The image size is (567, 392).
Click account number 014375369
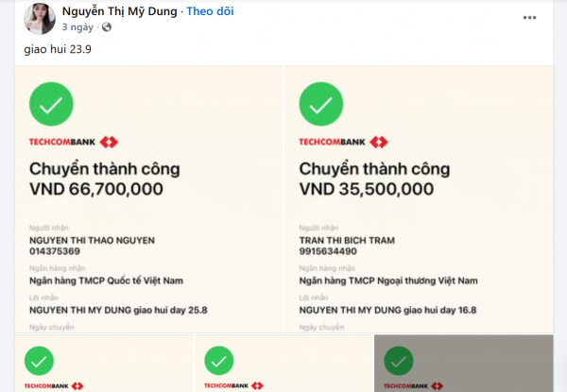tap(56, 251)
